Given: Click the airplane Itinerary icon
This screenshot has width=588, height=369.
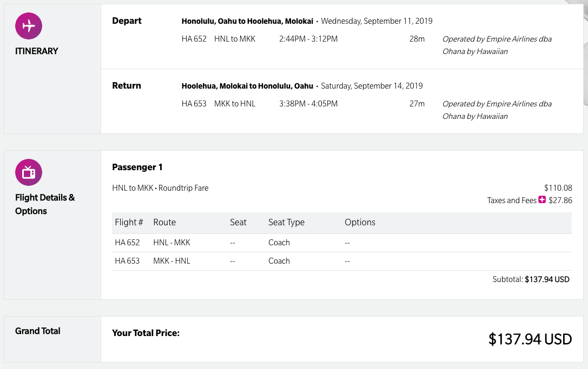Looking at the screenshot, I should point(28,25).
